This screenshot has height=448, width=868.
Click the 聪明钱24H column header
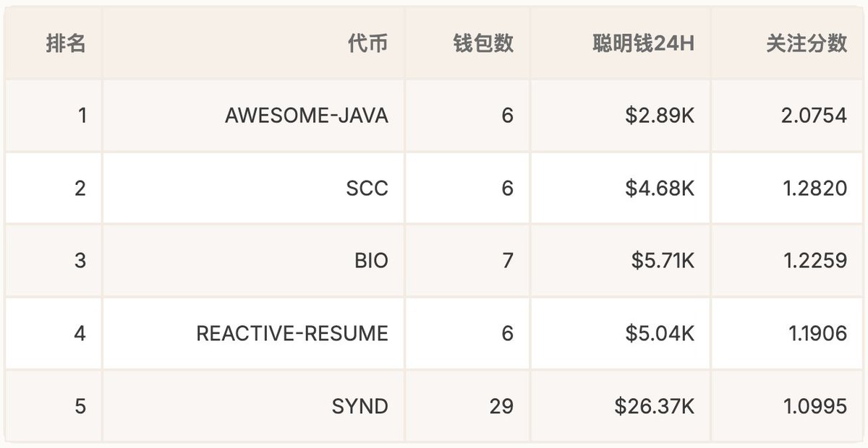pyautogui.click(x=643, y=43)
